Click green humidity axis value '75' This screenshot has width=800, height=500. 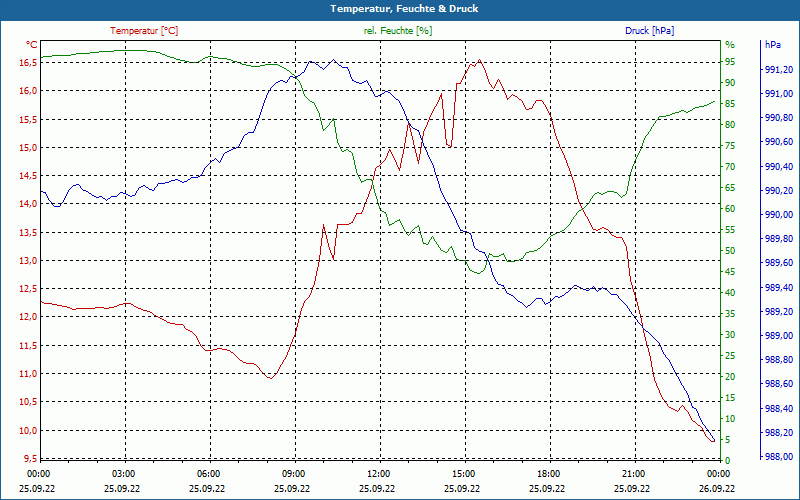(x=730, y=146)
